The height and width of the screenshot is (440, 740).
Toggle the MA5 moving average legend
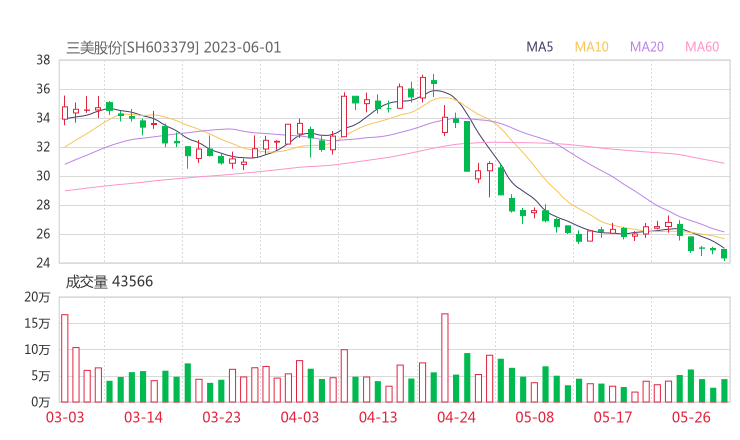(x=540, y=47)
